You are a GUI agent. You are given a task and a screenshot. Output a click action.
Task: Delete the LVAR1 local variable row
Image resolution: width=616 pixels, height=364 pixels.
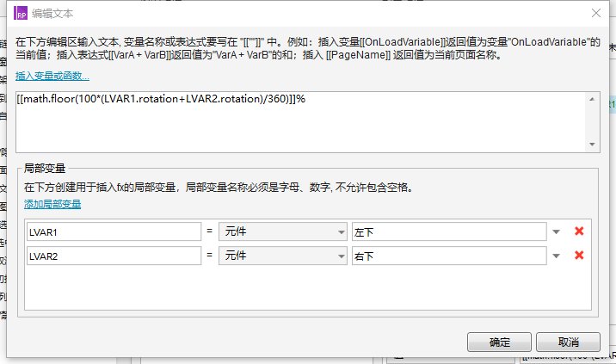[579, 231]
